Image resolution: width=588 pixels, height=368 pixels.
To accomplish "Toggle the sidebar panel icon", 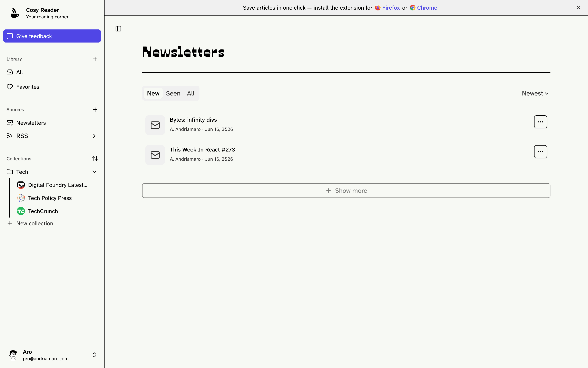I will pyautogui.click(x=118, y=29).
